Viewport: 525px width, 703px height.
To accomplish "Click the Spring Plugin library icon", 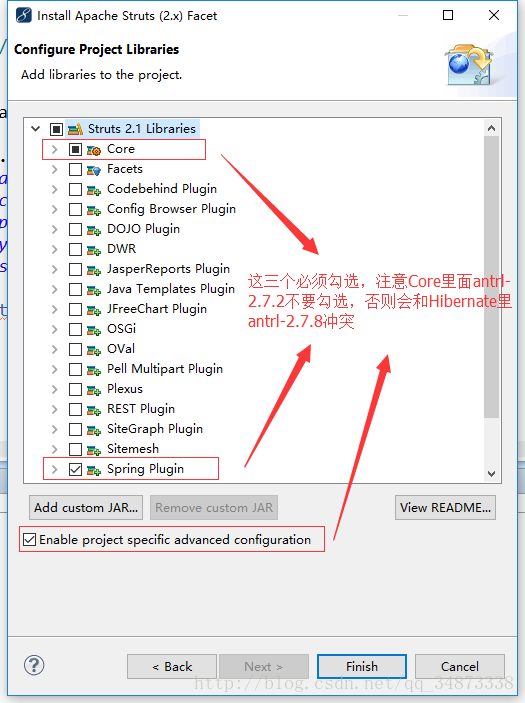I will [x=94, y=470].
